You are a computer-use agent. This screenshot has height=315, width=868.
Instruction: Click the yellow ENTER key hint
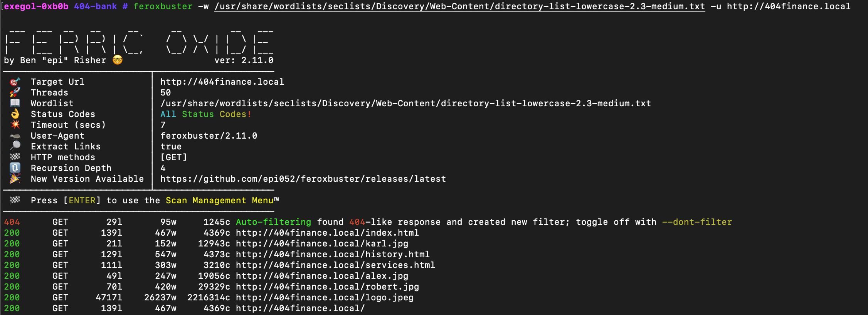click(82, 201)
